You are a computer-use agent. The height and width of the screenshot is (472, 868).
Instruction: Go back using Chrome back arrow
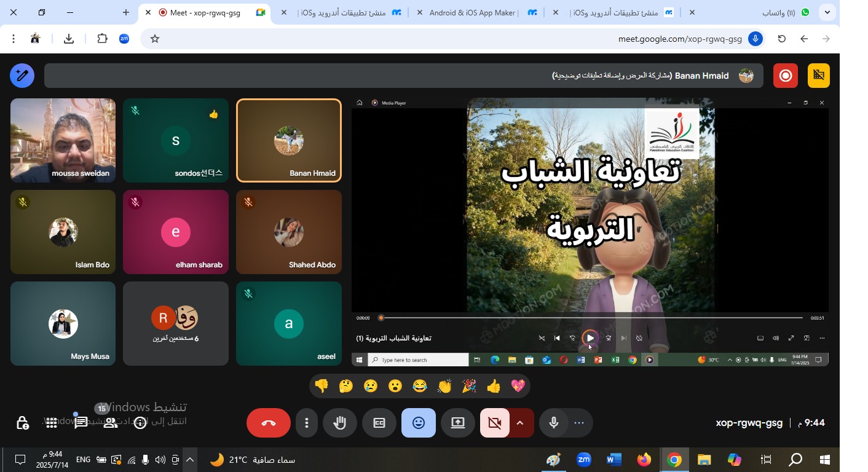click(804, 39)
